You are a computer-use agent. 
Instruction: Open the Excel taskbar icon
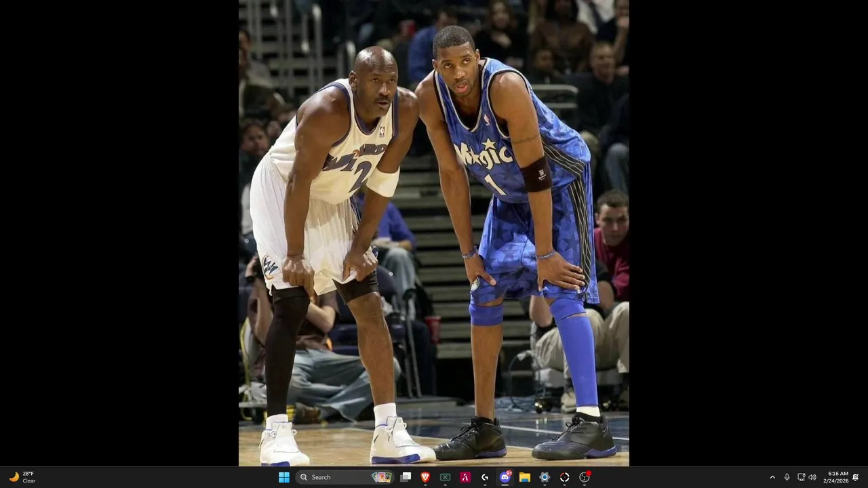445,477
